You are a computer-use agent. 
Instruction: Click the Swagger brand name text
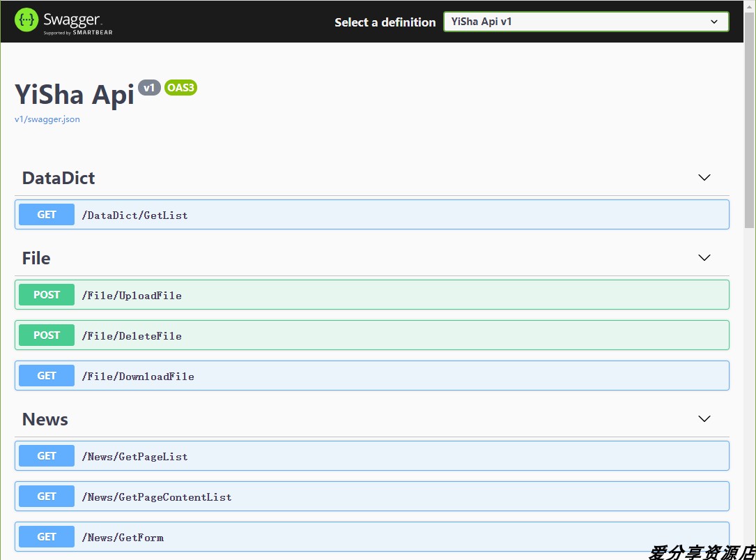[72, 20]
